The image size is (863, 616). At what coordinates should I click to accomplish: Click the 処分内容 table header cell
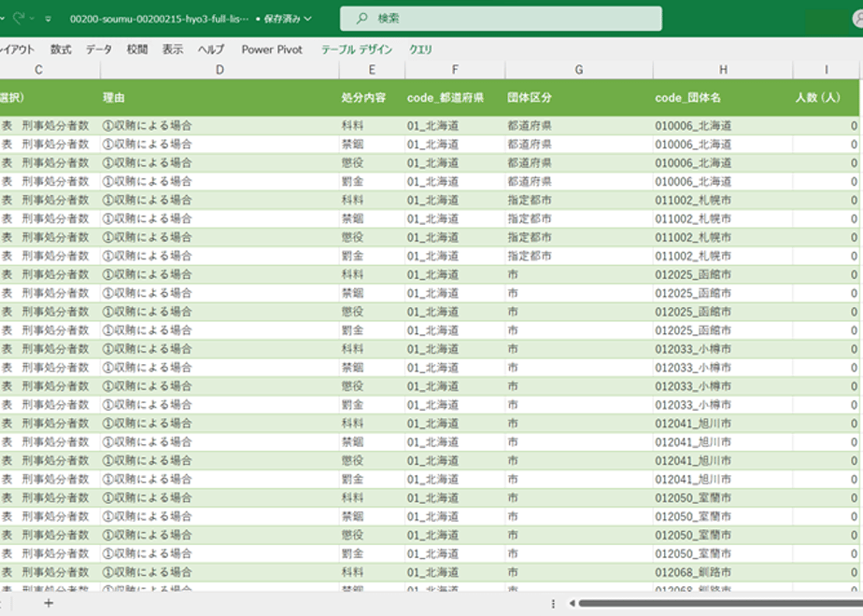pos(372,98)
